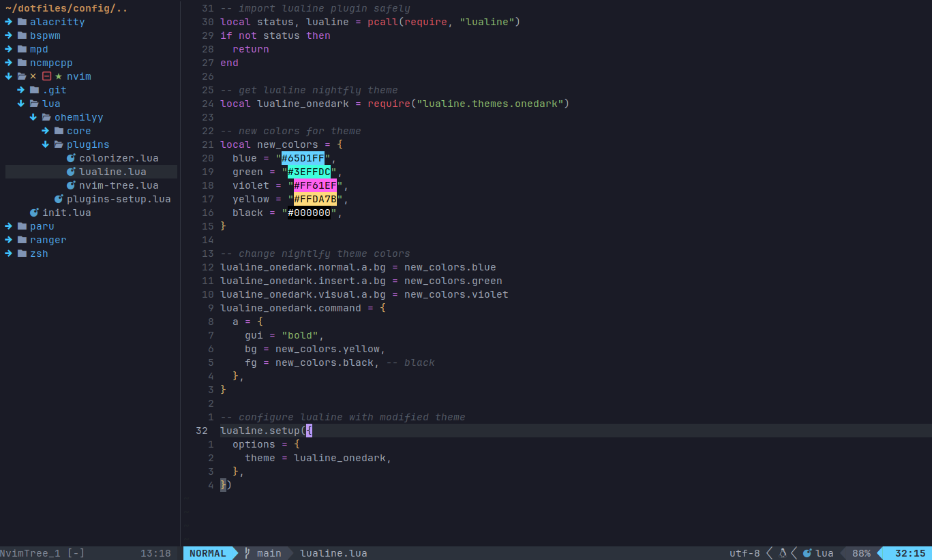Image resolution: width=932 pixels, height=560 pixels.
Task: Click the #3EFFDC green color highlight
Action: pos(310,172)
